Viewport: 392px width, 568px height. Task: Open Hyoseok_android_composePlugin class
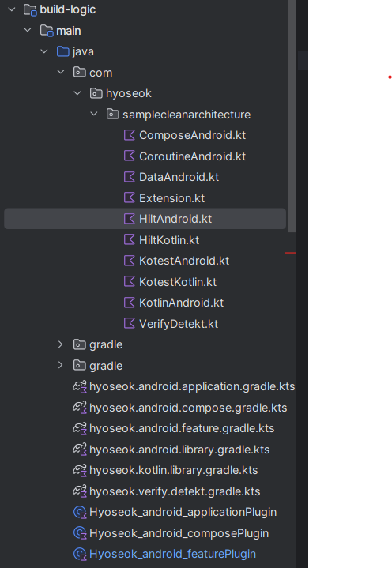(x=179, y=533)
